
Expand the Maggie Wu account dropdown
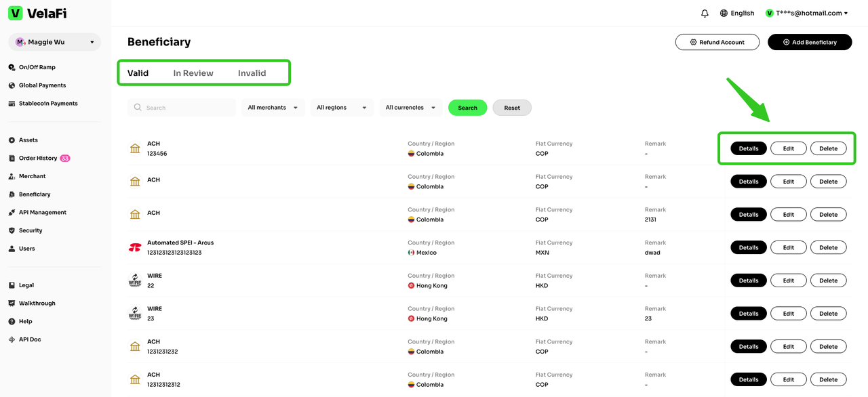click(54, 42)
